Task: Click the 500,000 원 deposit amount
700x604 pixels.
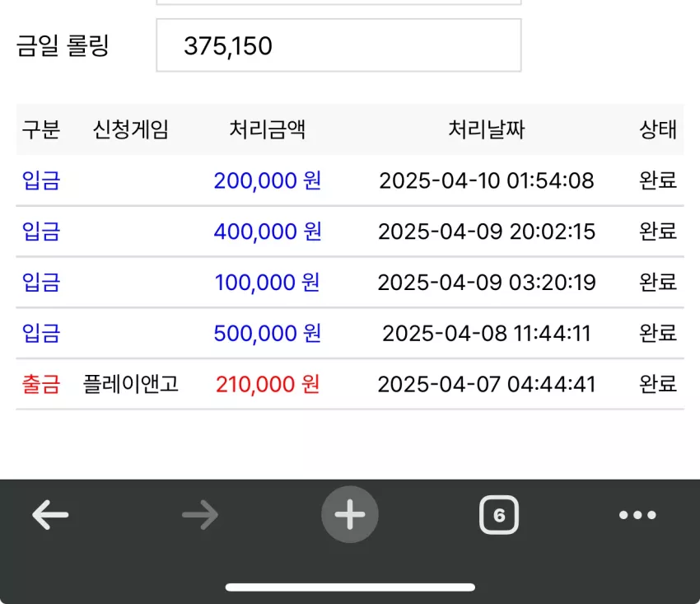Action: pos(268,333)
